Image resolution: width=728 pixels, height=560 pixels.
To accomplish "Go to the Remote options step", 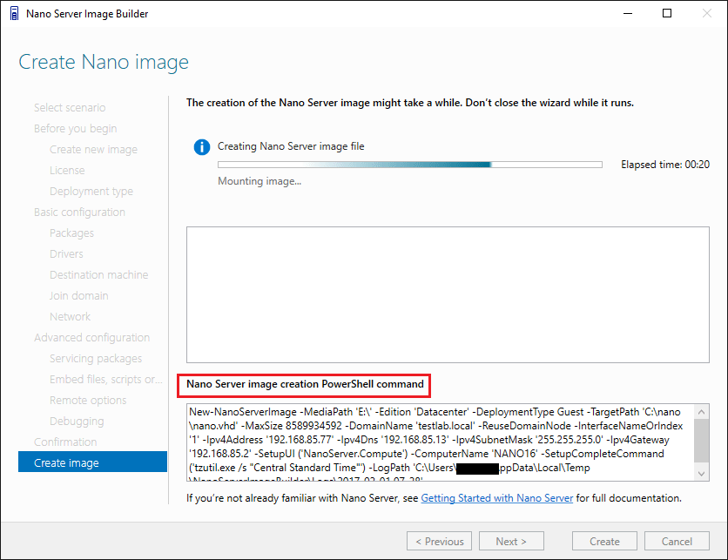I will tap(88, 401).
